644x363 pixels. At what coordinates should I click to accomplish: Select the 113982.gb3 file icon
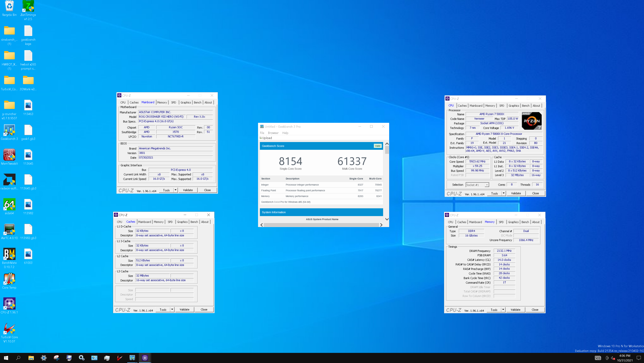[28, 231]
